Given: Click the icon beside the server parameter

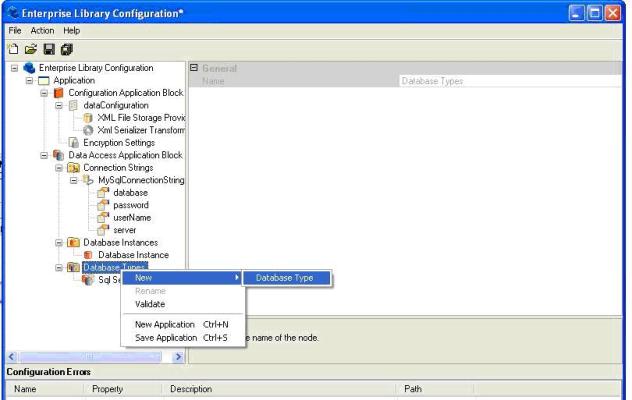Looking at the screenshot, I should (103, 230).
